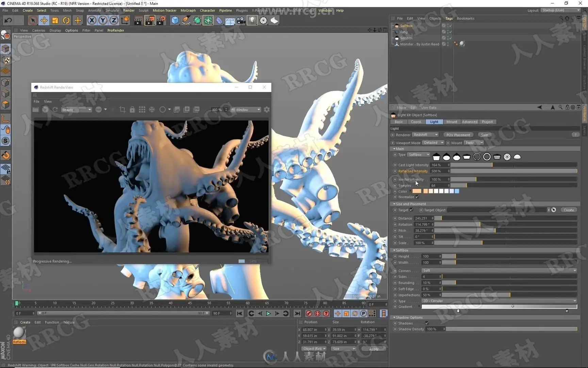Viewport: 588px width, 368px height.
Task: Click the RenderView lock icon
Action: click(132, 109)
